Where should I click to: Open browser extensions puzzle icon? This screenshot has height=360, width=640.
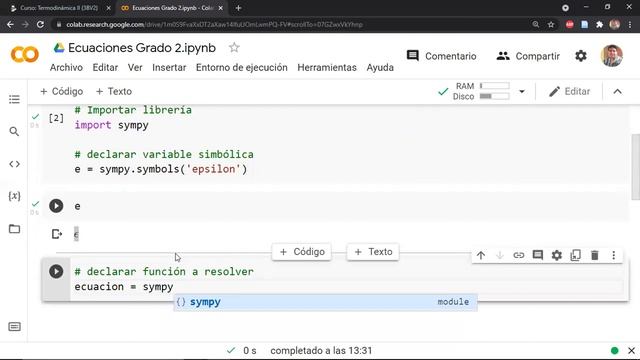[x=600, y=24]
